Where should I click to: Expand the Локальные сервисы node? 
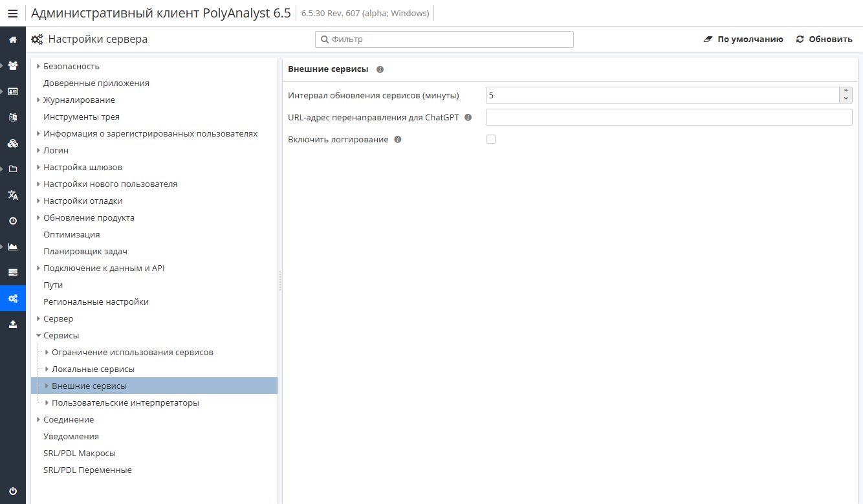click(x=47, y=369)
